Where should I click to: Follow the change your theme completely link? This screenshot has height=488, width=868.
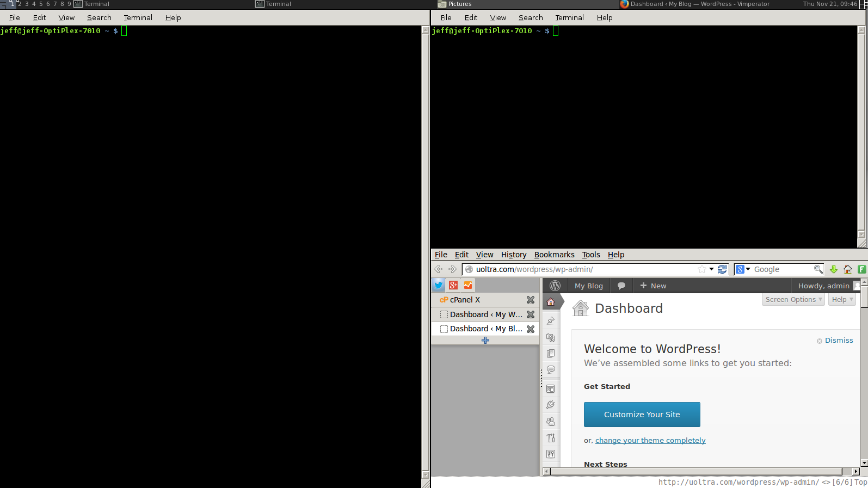click(x=650, y=441)
